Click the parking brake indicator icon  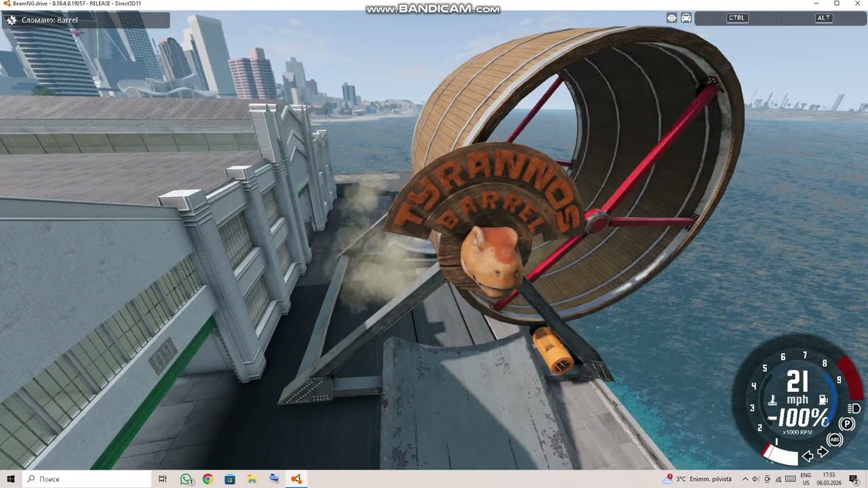click(x=847, y=424)
